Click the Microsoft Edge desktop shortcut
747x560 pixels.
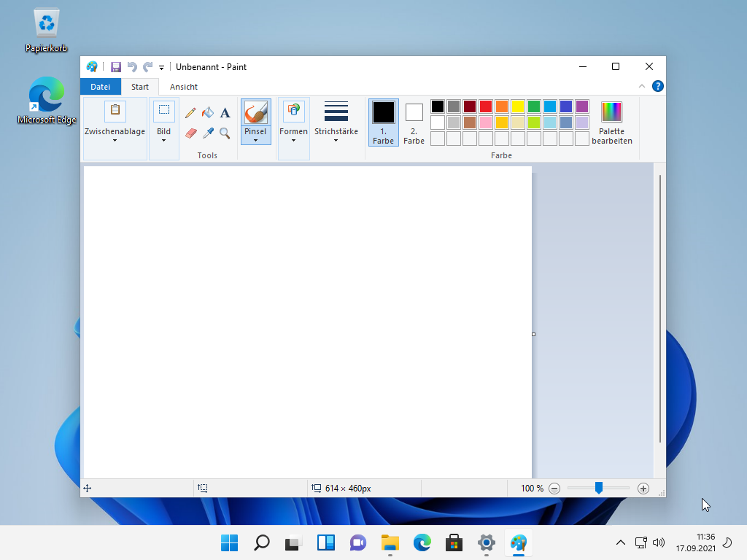46,101
